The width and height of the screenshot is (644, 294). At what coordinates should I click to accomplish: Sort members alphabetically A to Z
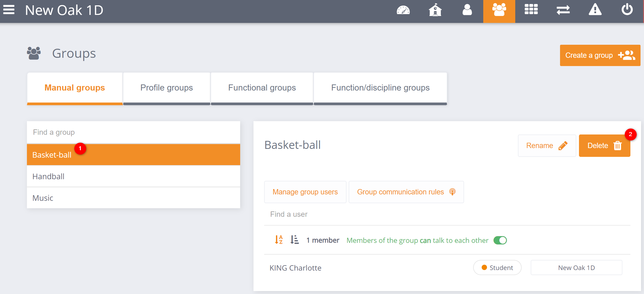point(279,240)
